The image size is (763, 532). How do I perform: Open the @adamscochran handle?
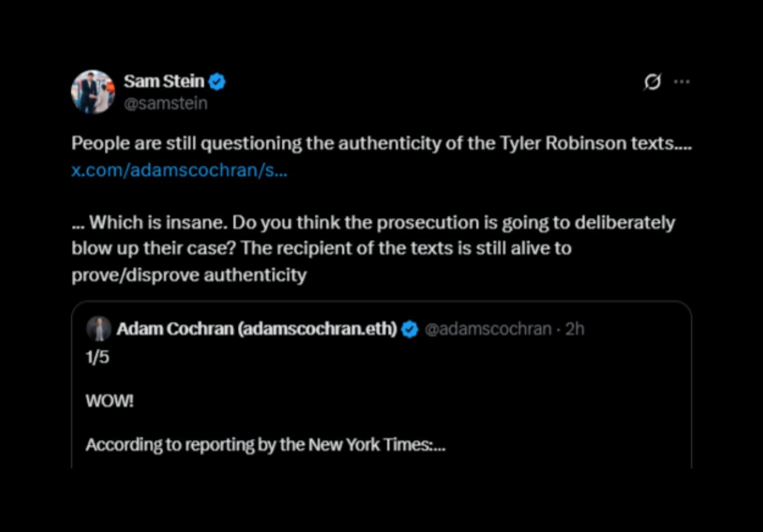(488, 329)
